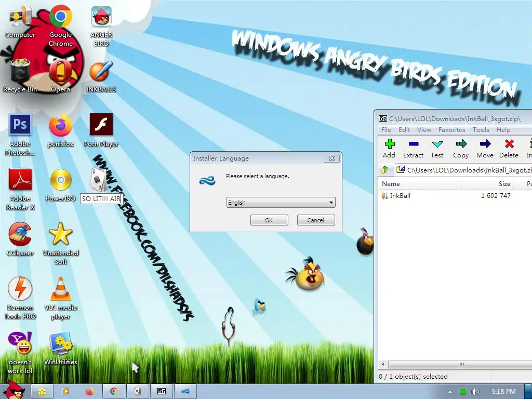The width and height of the screenshot is (532, 399).
Task: Click the 1 602 747 size value
Action: click(x=496, y=195)
